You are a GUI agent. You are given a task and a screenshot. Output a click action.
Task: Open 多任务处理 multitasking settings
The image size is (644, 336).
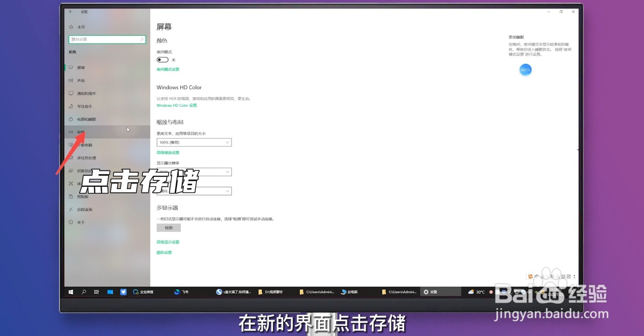[x=107, y=158]
